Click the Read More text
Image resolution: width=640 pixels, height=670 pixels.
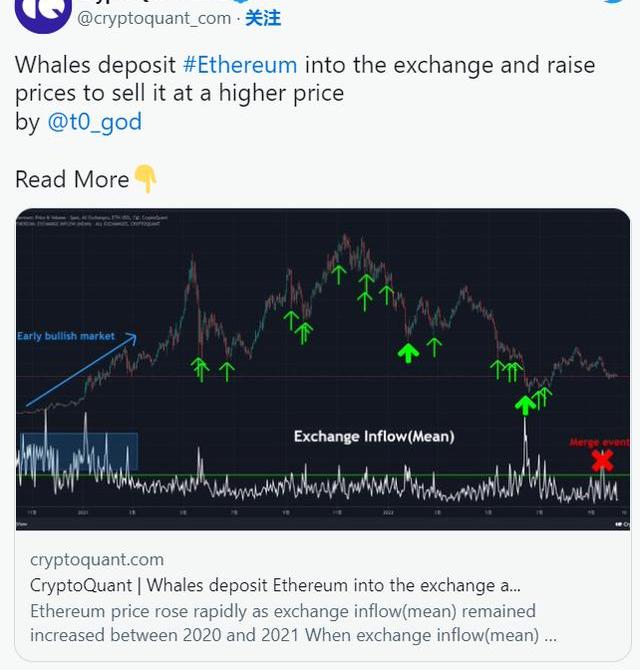72,179
